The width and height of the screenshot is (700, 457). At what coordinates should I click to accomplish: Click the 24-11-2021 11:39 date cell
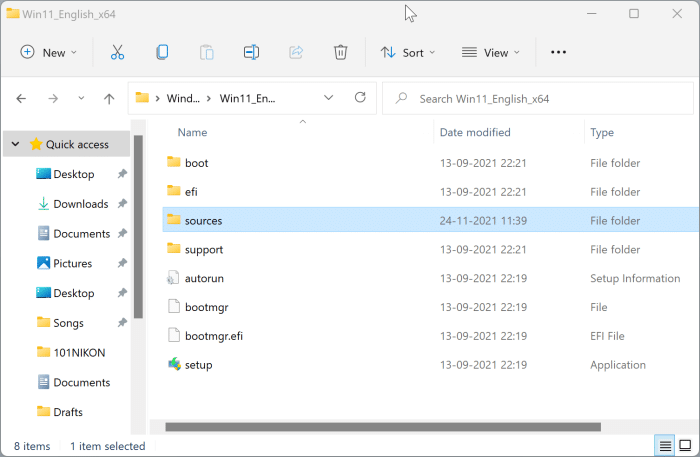[x=483, y=220]
